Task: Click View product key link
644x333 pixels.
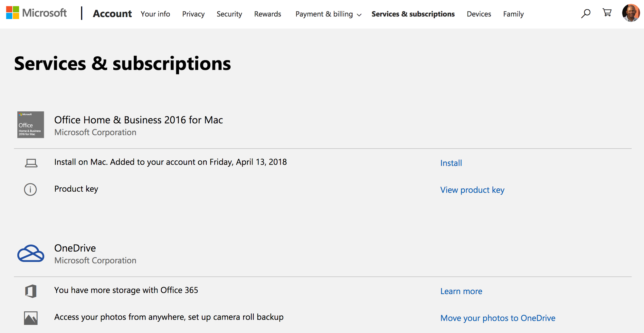Action: pos(472,190)
